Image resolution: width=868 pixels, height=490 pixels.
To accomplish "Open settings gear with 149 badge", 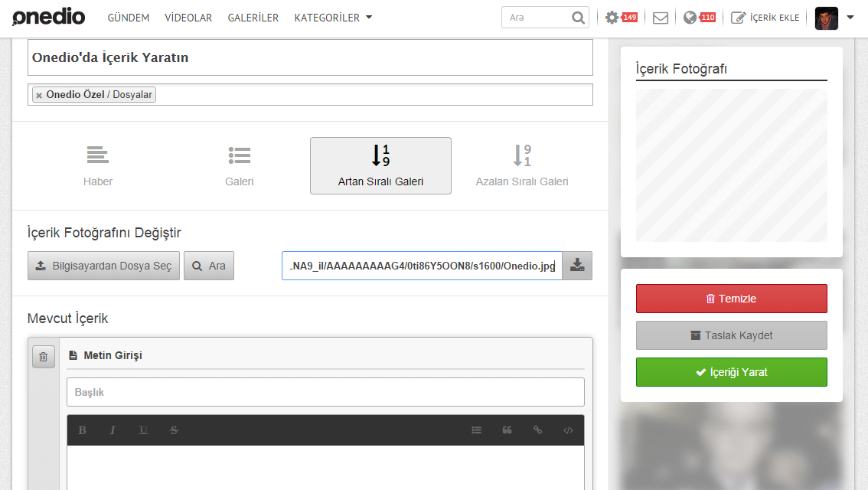I will (x=621, y=18).
